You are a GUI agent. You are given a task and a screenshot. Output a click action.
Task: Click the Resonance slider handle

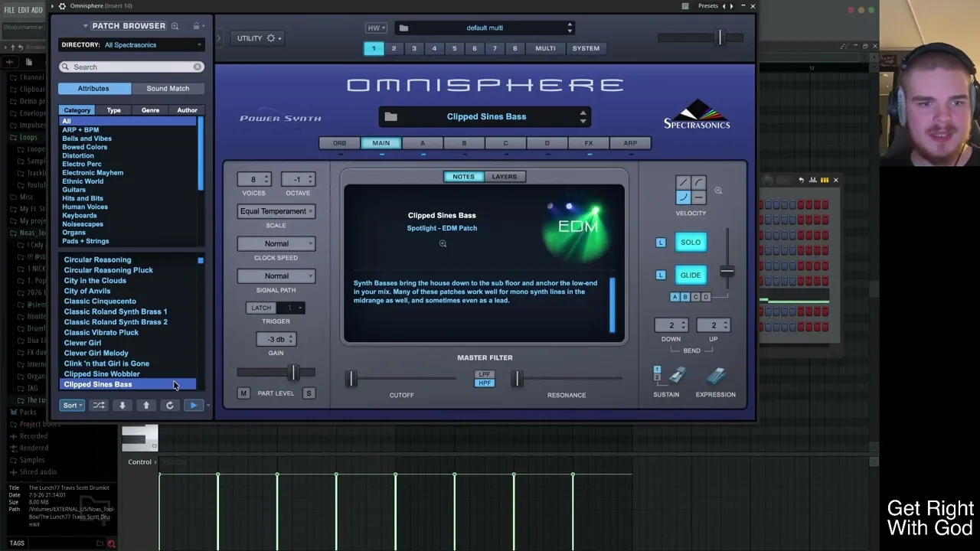pos(517,379)
